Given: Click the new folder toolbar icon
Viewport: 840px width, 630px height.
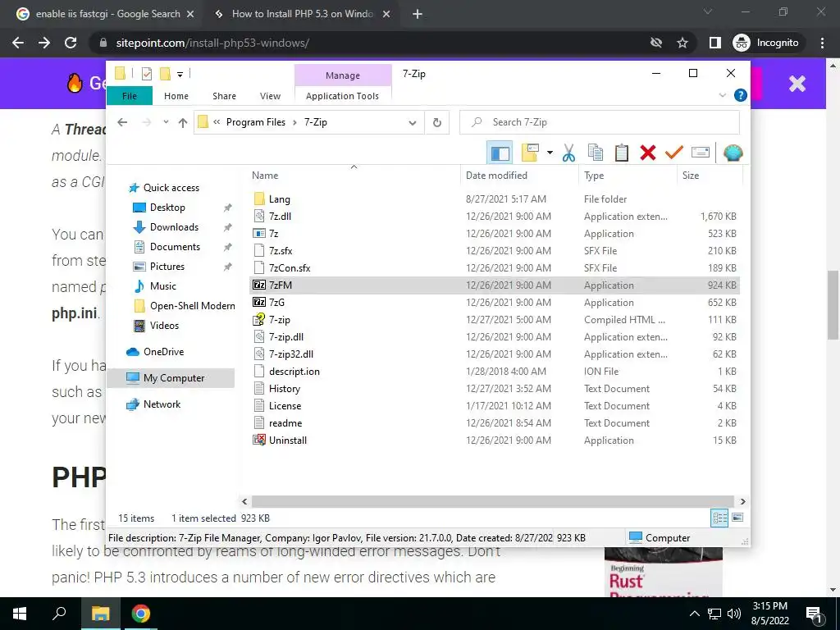Looking at the screenshot, I should tap(530, 153).
